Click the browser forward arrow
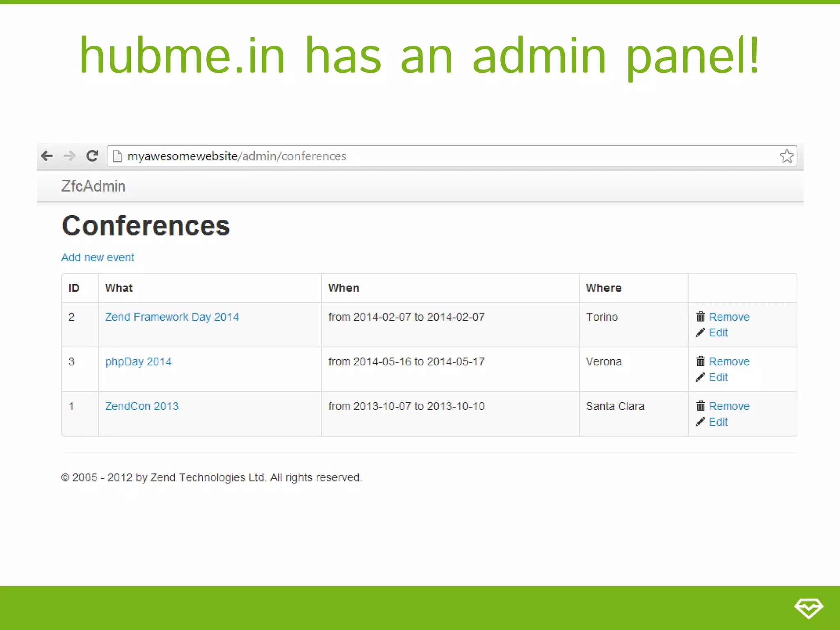 [x=70, y=156]
